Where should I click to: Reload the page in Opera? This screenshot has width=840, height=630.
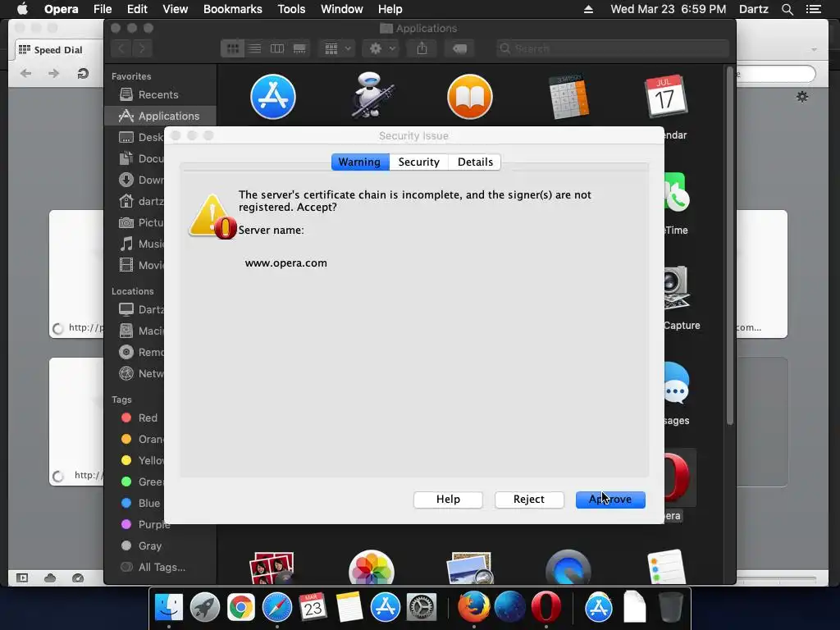(x=83, y=73)
